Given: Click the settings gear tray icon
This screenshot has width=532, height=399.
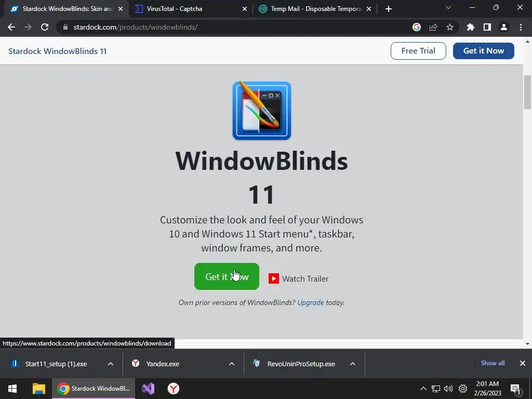Looking at the screenshot, I should pyautogui.click(x=463, y=389).
